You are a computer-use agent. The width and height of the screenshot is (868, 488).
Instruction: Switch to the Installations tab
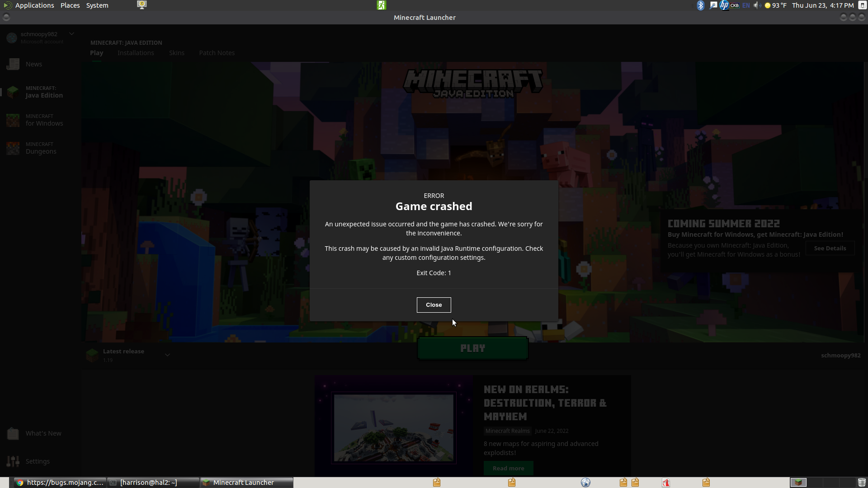coord(136,53)
